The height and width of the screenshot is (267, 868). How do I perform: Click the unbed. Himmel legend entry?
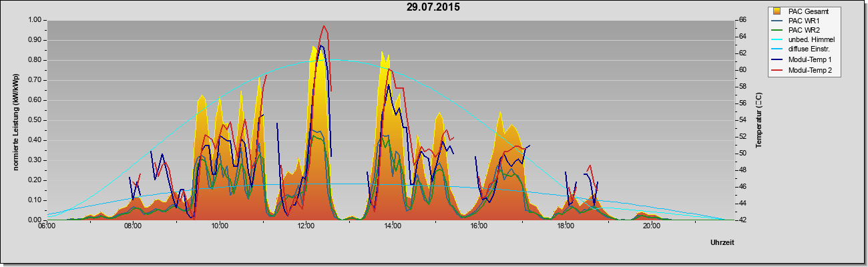(803, 41)
